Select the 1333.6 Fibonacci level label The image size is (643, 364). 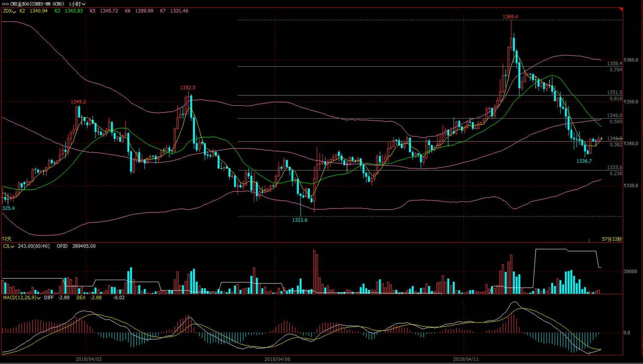click(614, 167)
